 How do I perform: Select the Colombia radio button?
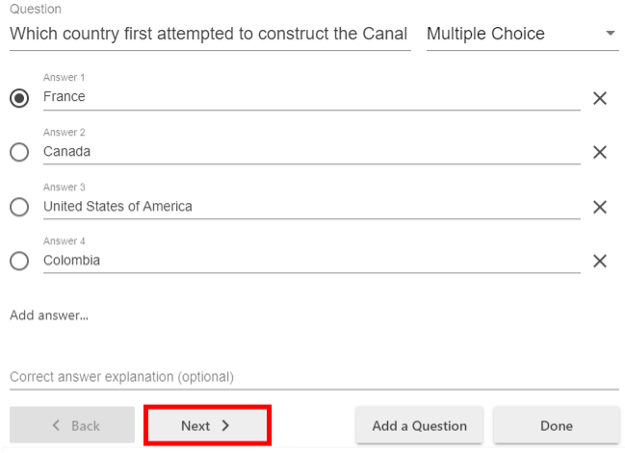19,261
